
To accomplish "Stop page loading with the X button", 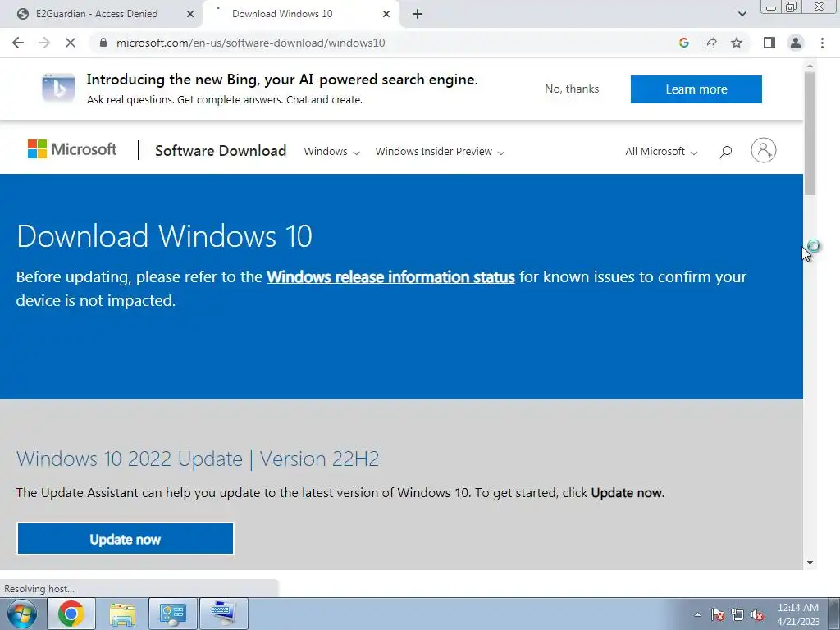I will tap(71, 43).
